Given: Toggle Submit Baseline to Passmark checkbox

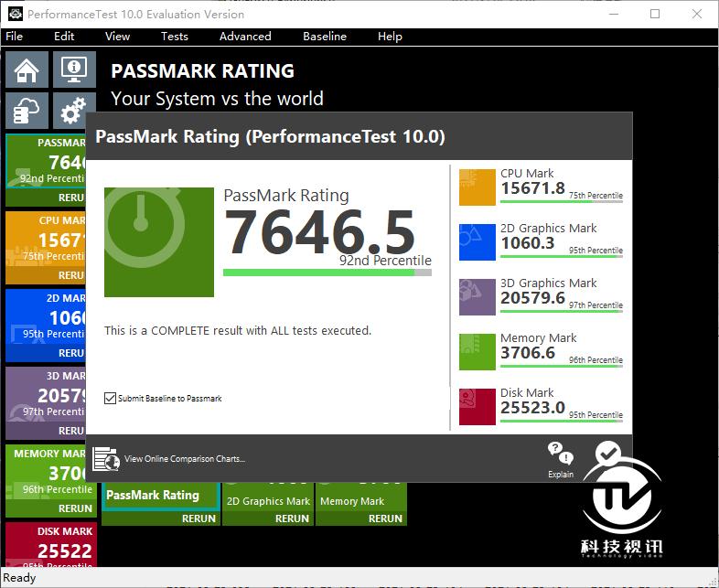Looking at the screenshot, I should coord(110,399).
